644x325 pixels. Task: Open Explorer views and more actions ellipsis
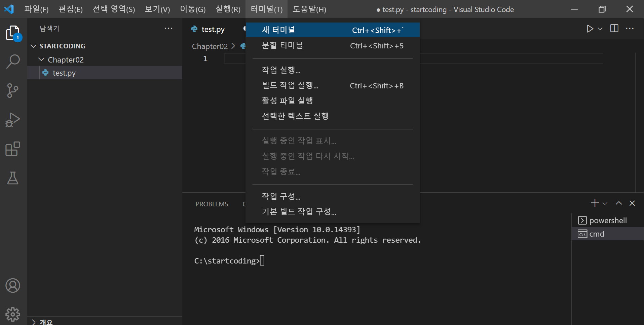[168, 29]
